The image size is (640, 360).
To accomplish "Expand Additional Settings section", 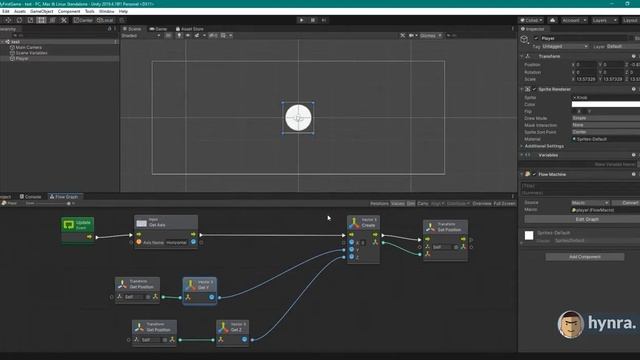I will (x=522, y=146).
